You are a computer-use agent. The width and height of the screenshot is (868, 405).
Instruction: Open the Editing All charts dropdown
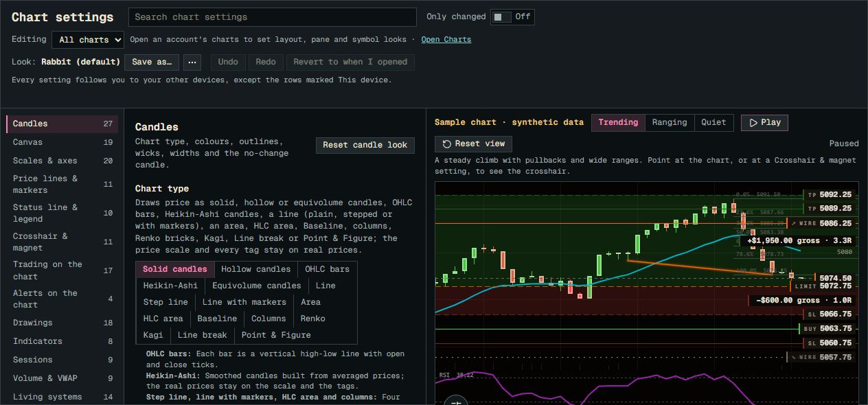pos(88,40)
